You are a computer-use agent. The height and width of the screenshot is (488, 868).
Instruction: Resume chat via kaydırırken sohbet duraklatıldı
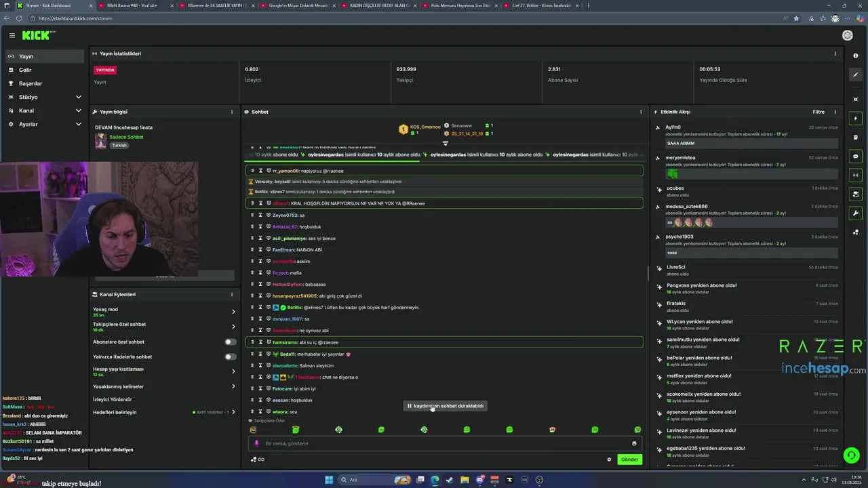point(446,406)
